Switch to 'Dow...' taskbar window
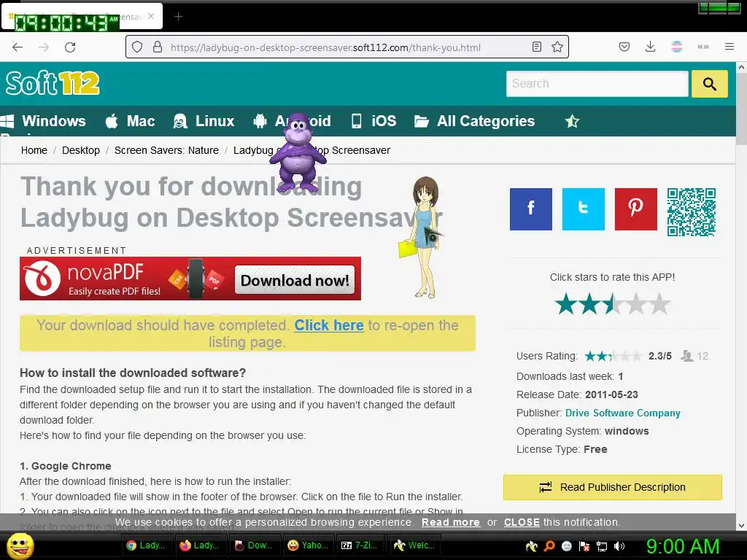Image resolution: width=747 pixels, height=560 pixels. pos(255,545)
